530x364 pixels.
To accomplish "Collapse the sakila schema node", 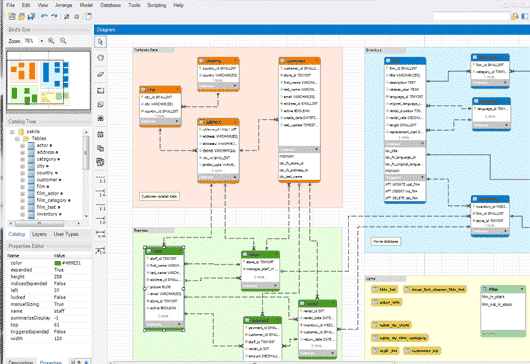I will [12, 131].
